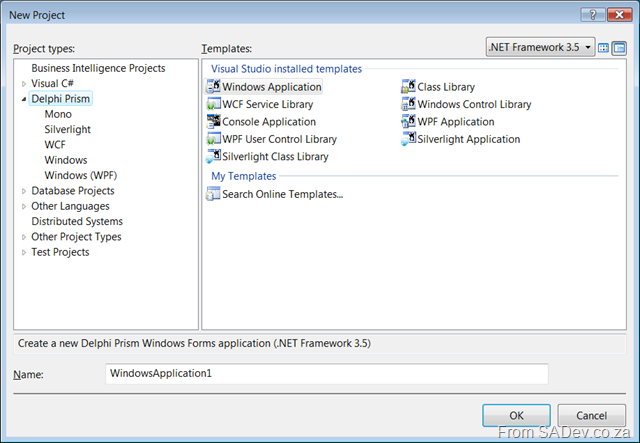Image resolution: width=640 pixels, height=443 pixels.
Task: Click the dialog Help question-mark button
Action: point(593,15)
